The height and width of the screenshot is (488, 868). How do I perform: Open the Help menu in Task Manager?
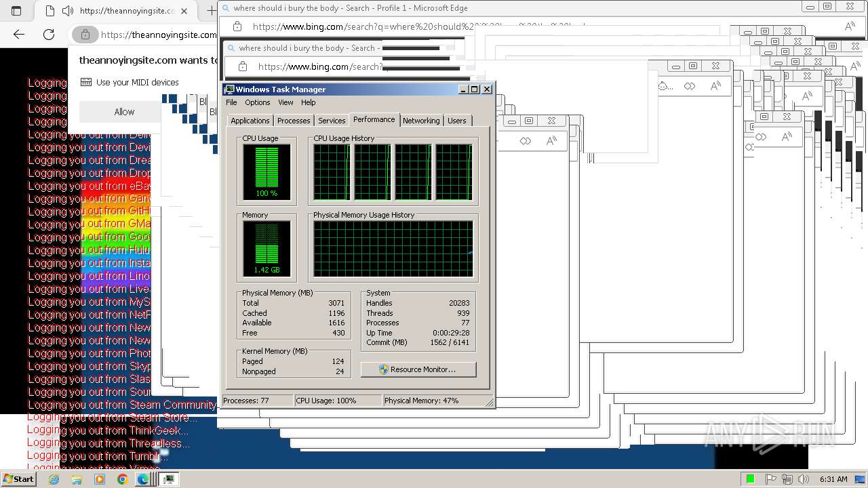(308, 102)
